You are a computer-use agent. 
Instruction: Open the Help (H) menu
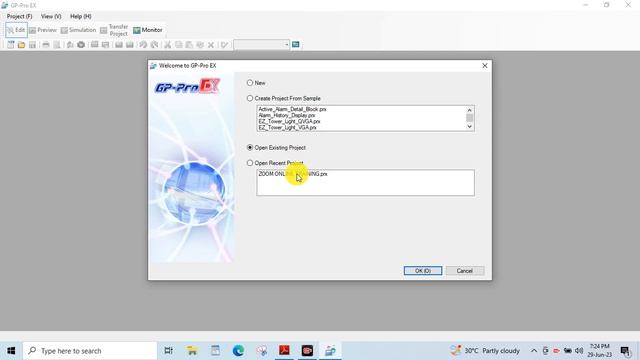(x=81, y=16)
